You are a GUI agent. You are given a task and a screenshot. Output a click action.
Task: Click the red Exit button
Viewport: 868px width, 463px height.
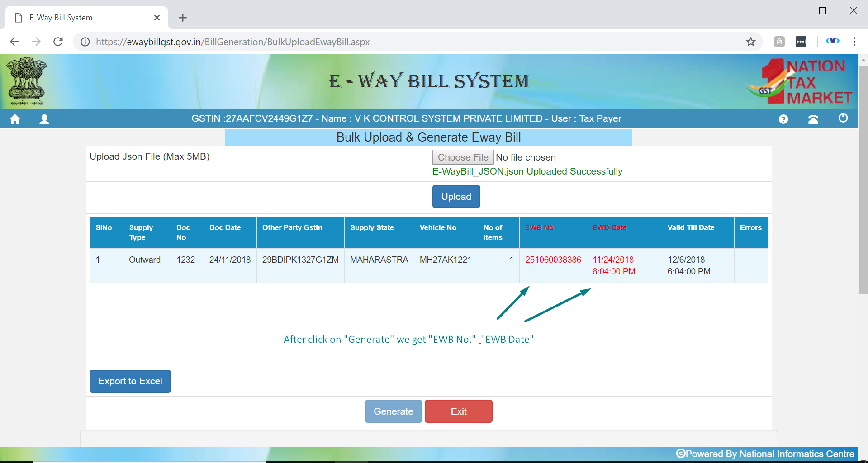(x=458, y=411)
